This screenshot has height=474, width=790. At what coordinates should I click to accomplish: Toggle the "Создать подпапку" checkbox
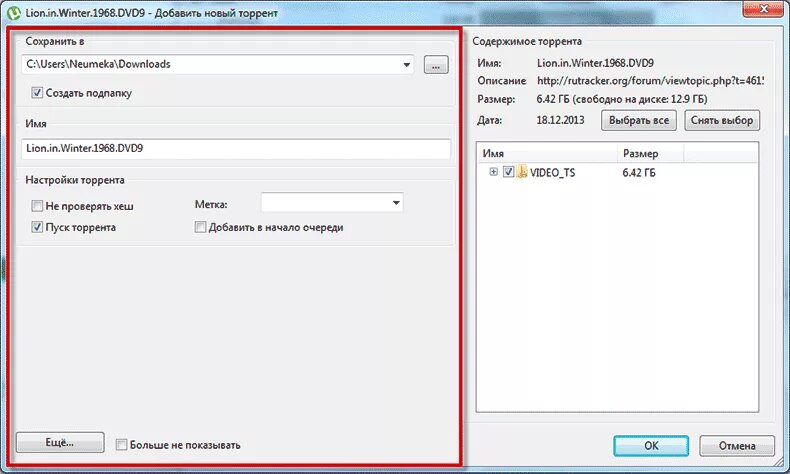(37, 93)
